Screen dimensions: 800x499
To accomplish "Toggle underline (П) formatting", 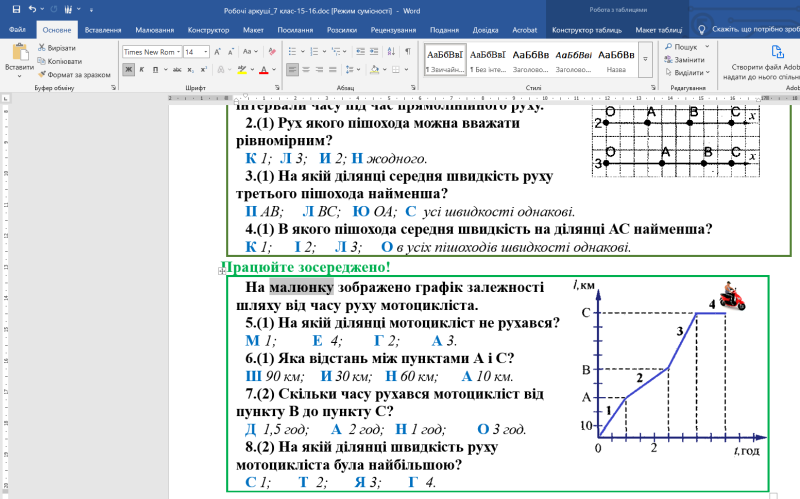I will coord(155,69).
